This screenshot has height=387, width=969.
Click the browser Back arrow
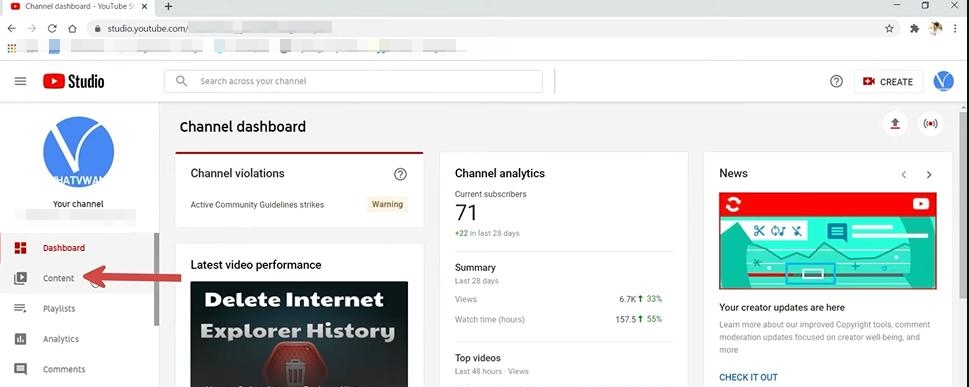[12, 28]
